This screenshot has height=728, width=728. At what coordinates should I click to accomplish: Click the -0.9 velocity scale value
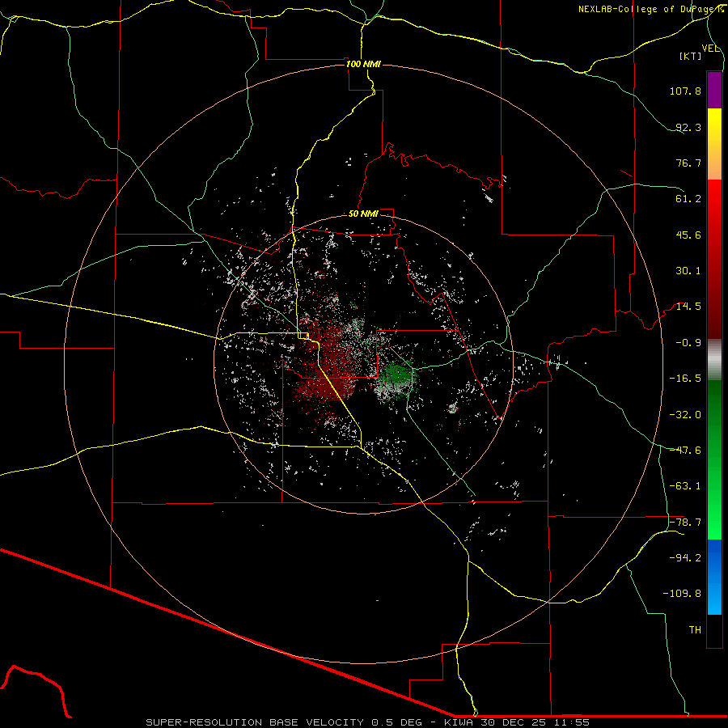point(688,343)
